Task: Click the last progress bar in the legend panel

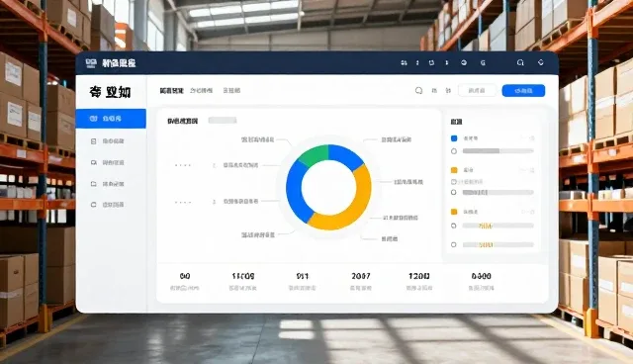Action: [x=498, y=245]
